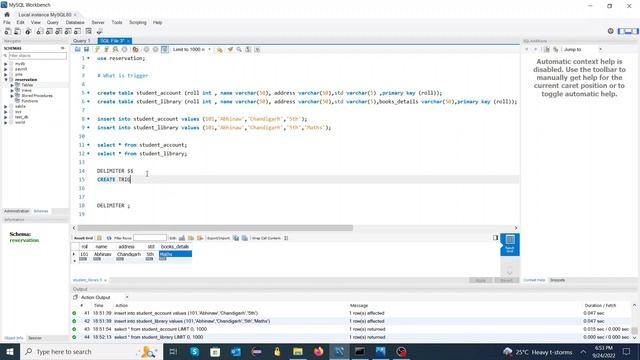Commit the transaction icon
This screenshot has height=360, width=640.
[147, 49]
